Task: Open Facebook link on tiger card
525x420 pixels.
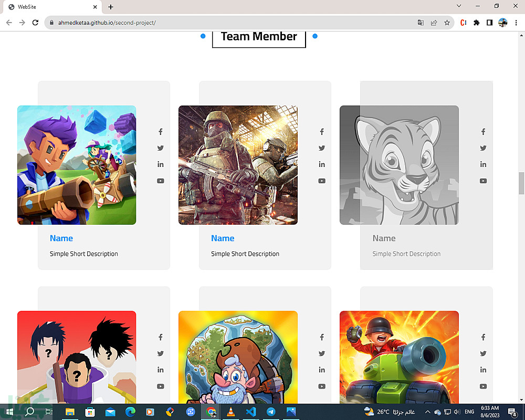Action: 483,132
